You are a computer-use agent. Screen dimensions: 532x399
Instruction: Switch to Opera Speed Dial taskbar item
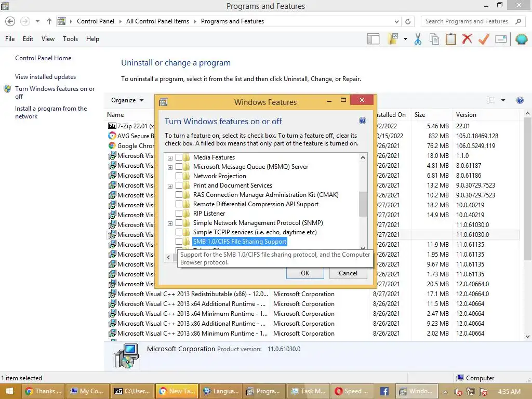tap(352, 391)
